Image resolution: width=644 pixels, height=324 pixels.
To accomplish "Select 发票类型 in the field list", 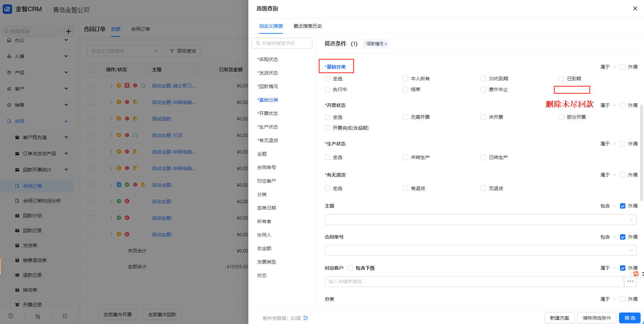I will tap(267, 262).
